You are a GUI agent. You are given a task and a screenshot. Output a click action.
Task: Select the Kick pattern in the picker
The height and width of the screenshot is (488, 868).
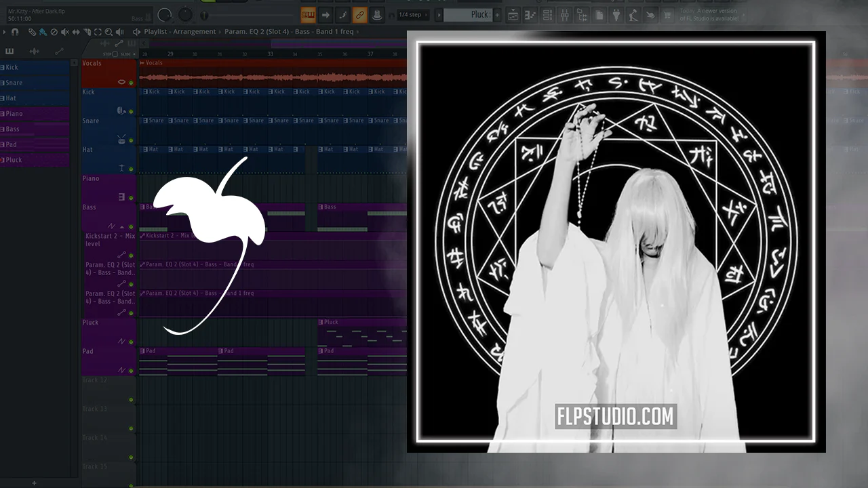35,67
